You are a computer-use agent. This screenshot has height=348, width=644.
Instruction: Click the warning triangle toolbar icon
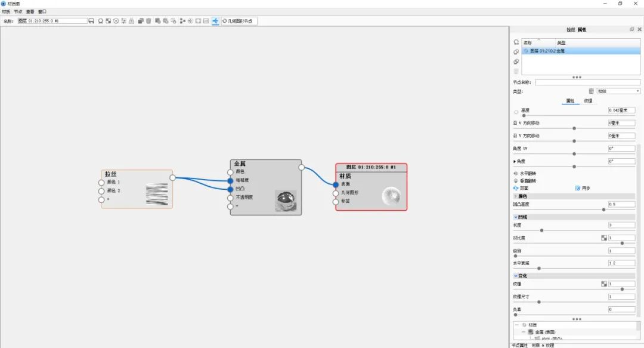131,21
